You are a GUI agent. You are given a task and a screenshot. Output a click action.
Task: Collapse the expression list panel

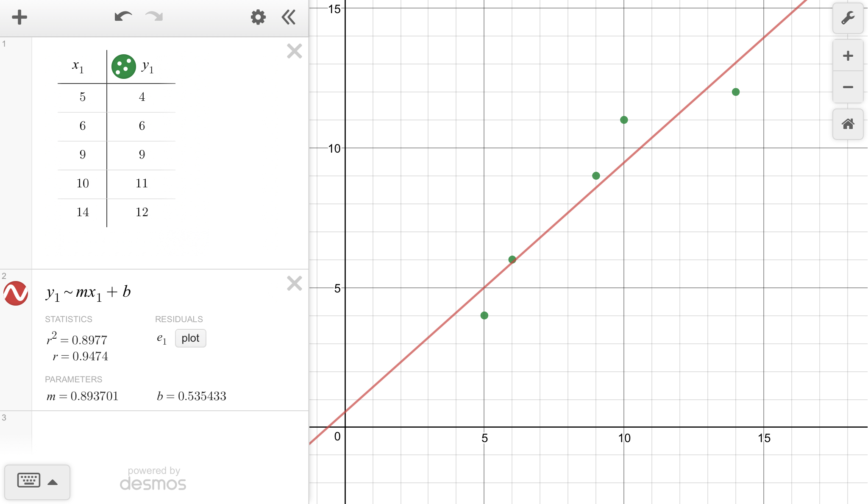click(289, 17)
